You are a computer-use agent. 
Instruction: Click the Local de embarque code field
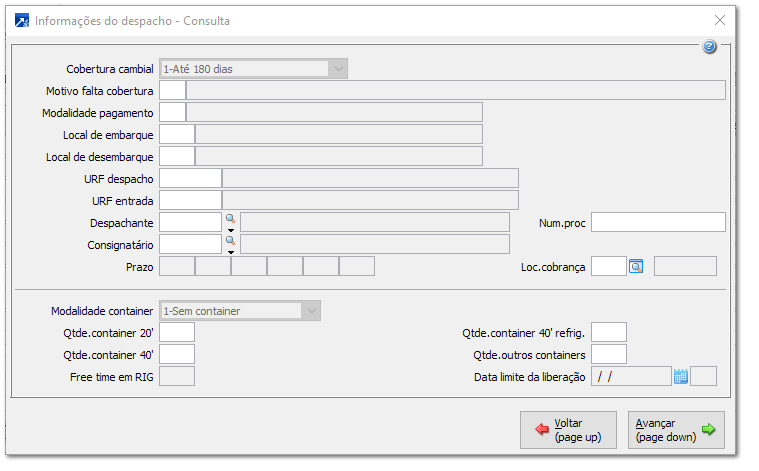click(x=177, y=134)
